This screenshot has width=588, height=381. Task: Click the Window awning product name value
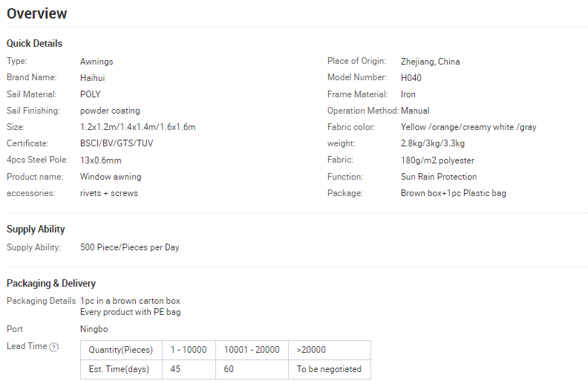tap(111, 177)
